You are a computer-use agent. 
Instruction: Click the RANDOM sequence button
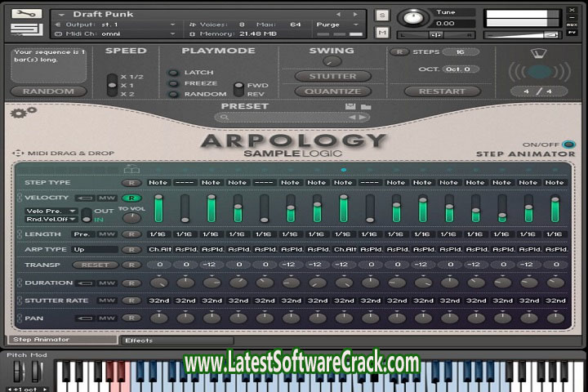[x=49, y=91]
